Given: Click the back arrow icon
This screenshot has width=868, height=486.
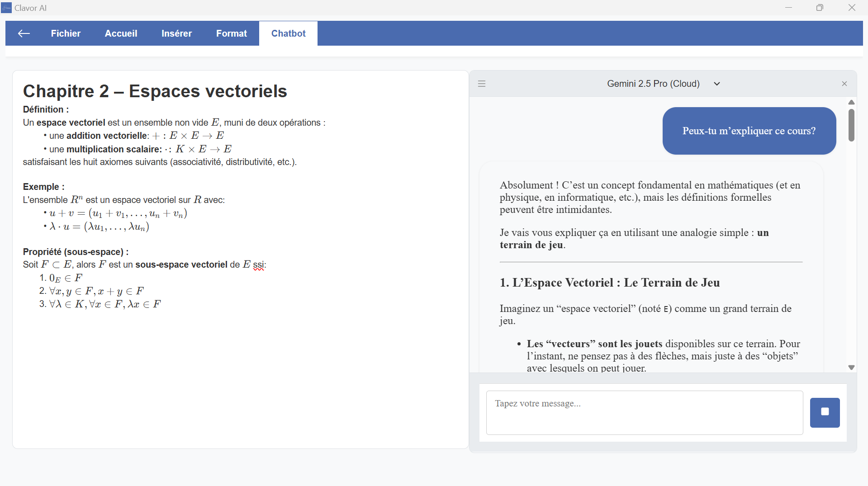Looking at the screenshot, I should 24,33.
